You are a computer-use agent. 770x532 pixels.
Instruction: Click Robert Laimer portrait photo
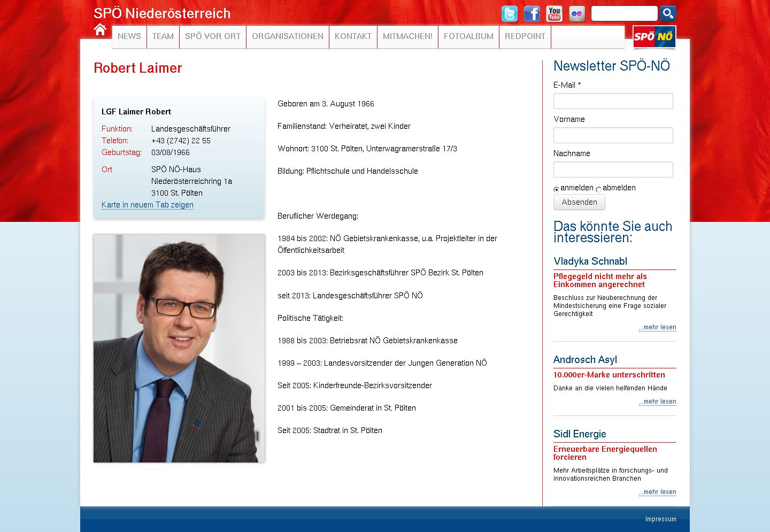pyautogui.click(x=179, y=348)
